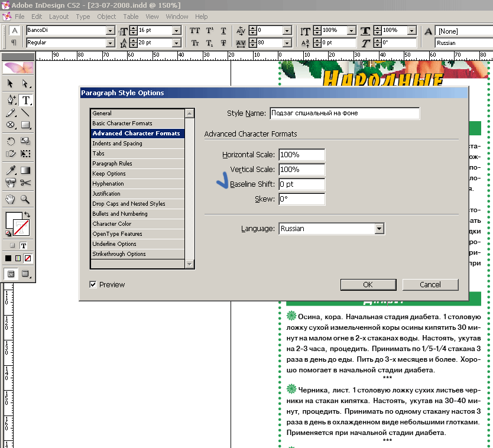
Task: Open the Object menu
Action: pos(106,17)
